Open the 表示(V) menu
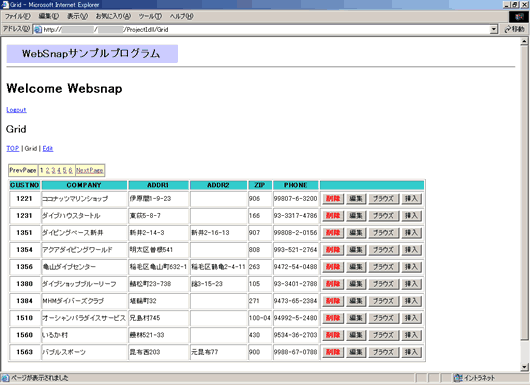This screenshot has width=530, height=385. 77,16
